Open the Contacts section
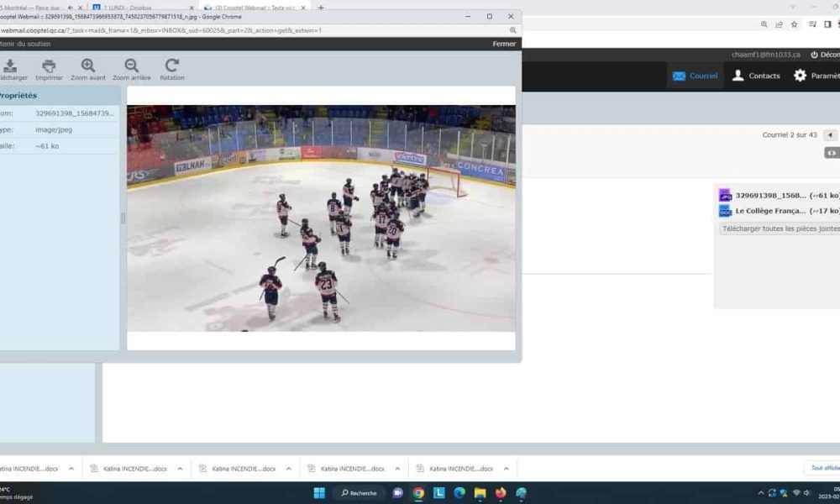The image size is (840, 504). point(755,76)
